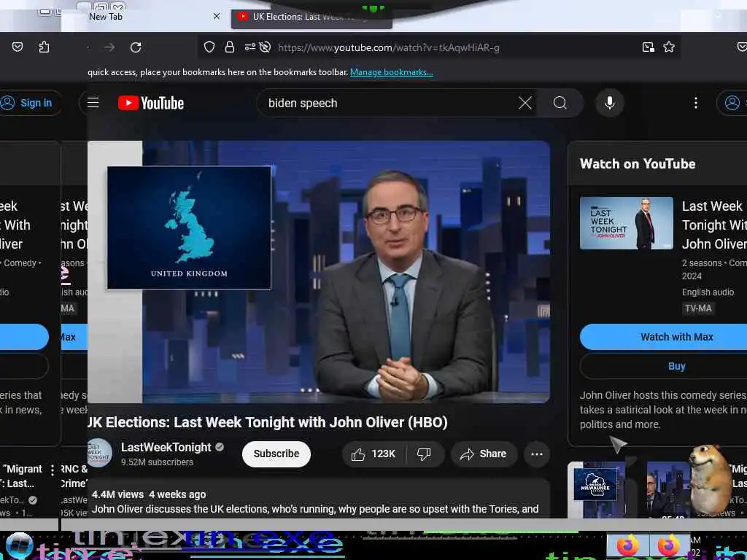The height and width of the screenshot is (560, 747).
Task: Click the forward navigation arrow
Action: tap(109, 47)
